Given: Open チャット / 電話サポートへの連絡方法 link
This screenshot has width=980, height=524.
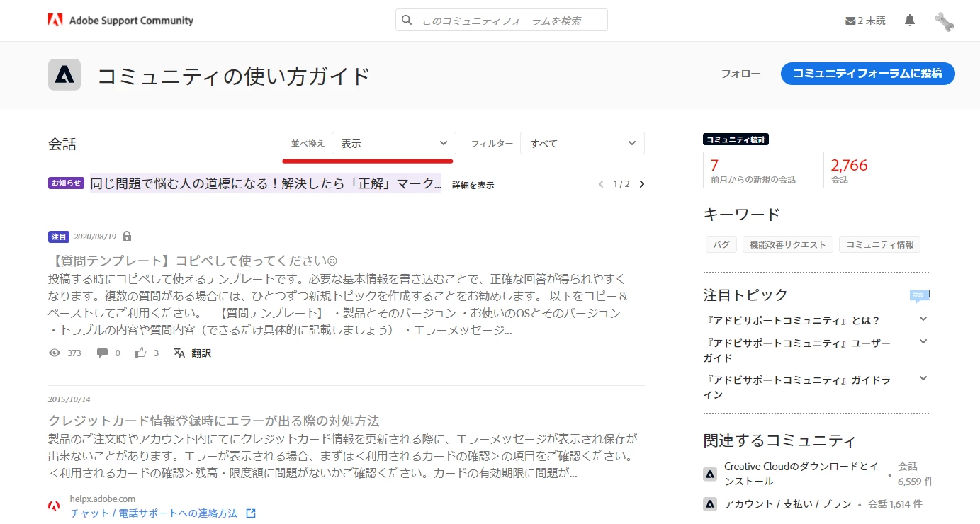Looking at the screenshot, I should pos(154,513).
